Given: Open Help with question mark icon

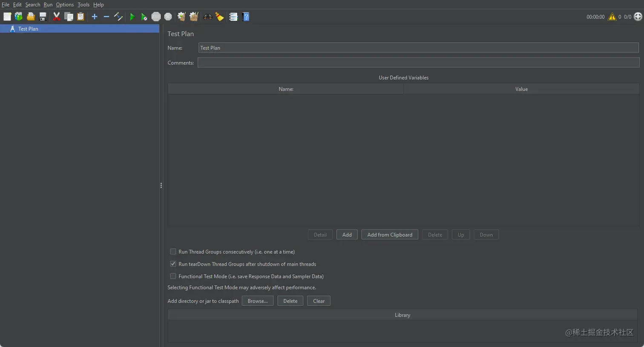Looking at the screenshot, I should pyautogui.click(x=246, y=17).
